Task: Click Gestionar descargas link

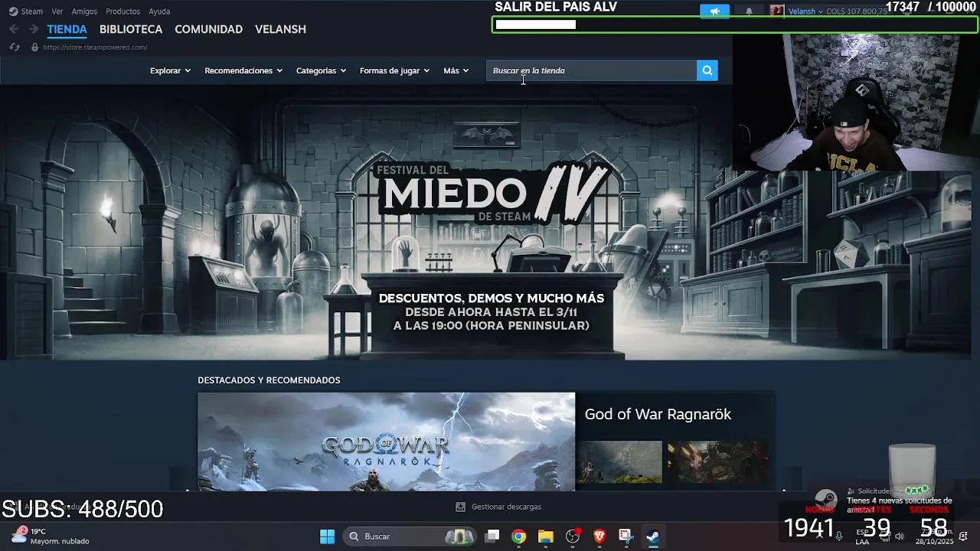Action: point(506,507)
